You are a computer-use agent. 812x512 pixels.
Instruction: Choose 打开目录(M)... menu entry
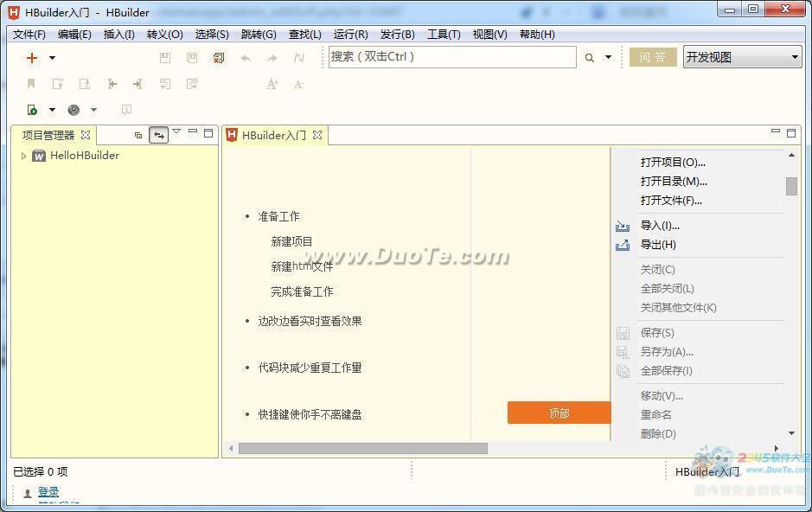674,182
